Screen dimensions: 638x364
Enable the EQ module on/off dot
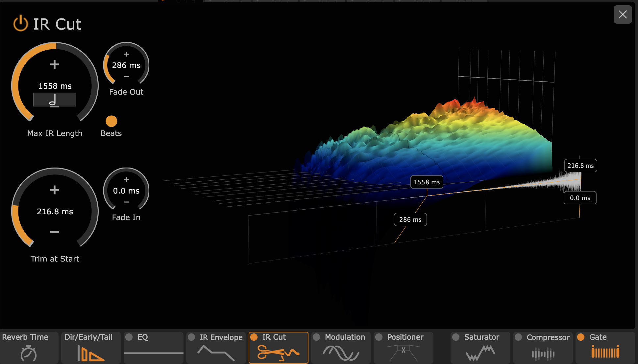(129, 337)
